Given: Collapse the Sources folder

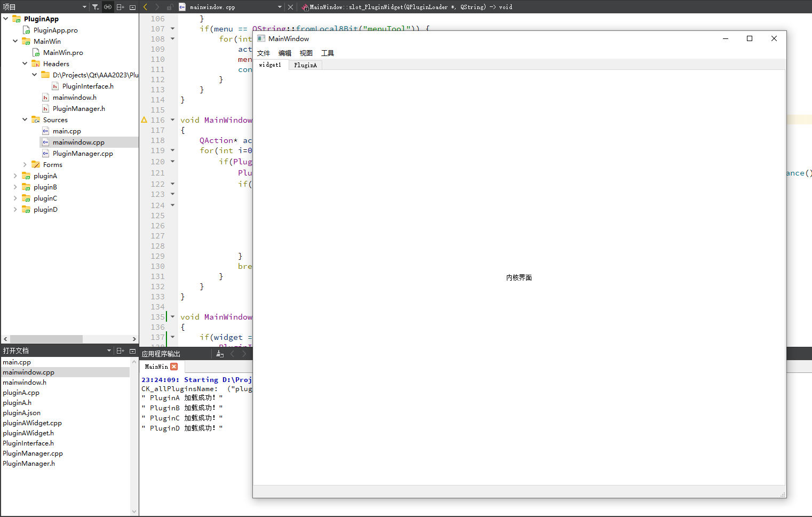Looking at the screenshot, I should click(25, 120).
